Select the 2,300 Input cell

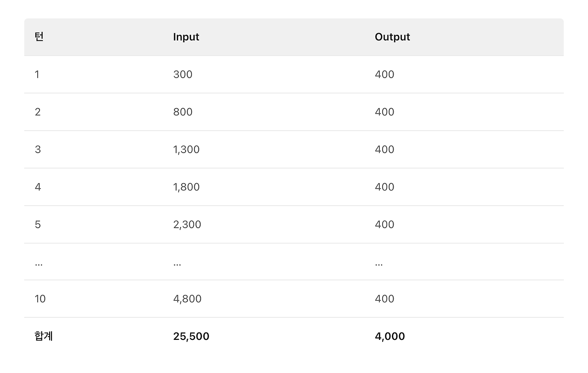tap(187, 224)
